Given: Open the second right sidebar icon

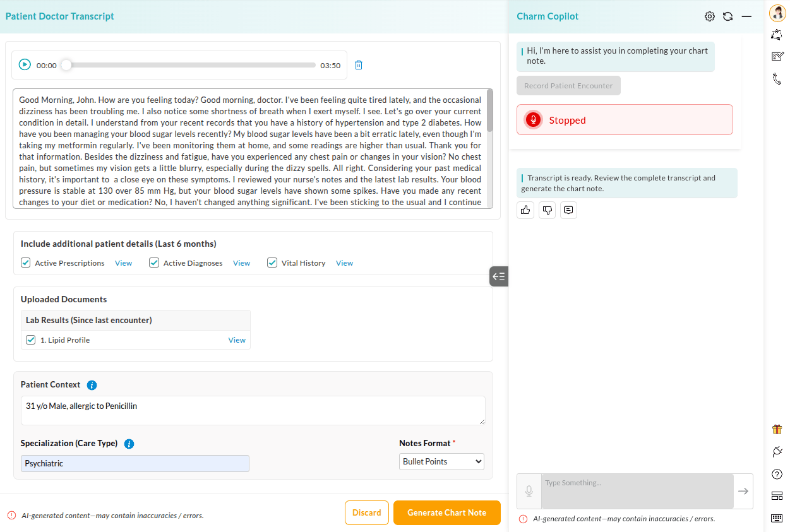Looking at the screenshot, I should pyautogui.click(x=777, y=35).
